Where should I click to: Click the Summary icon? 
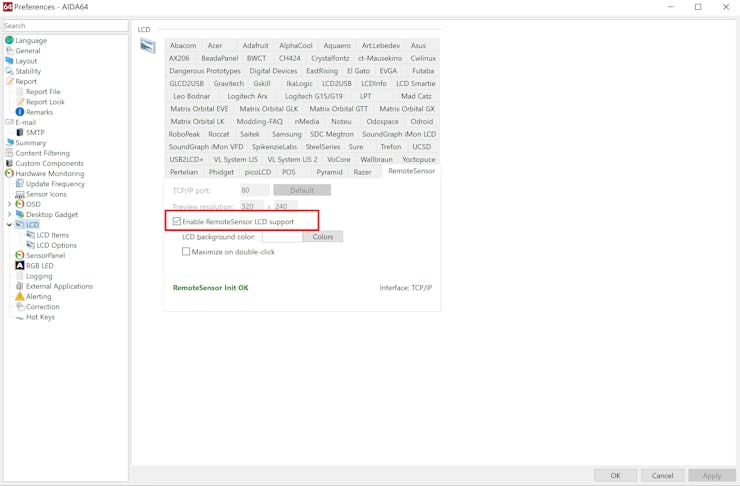(9, 142)
